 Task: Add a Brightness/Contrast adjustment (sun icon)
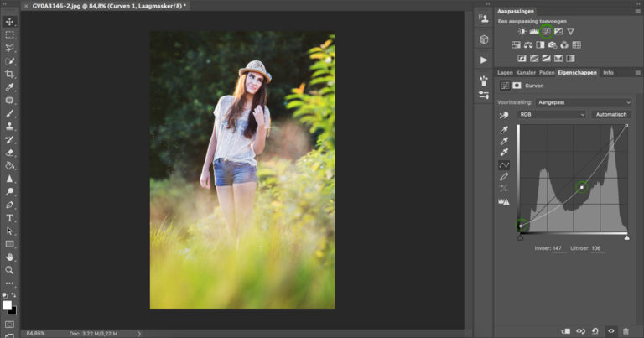click(522, 31)
